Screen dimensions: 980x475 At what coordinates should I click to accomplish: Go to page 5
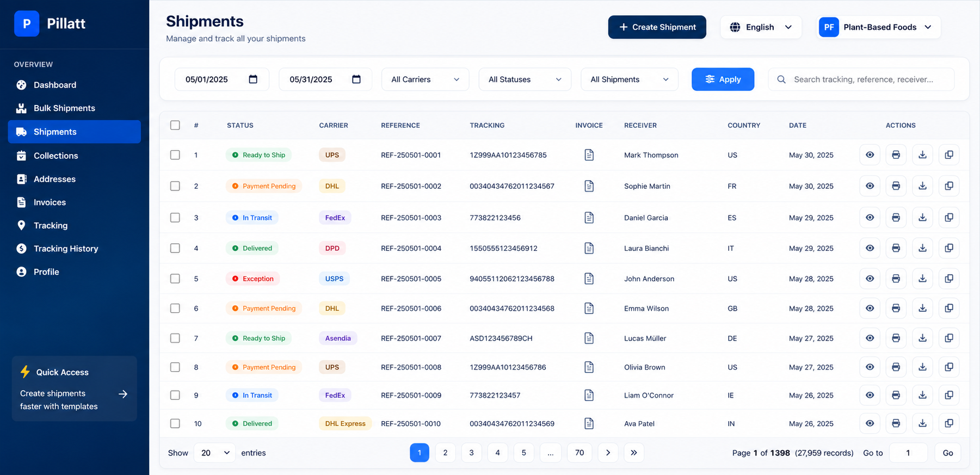click(x=523, y=453)
